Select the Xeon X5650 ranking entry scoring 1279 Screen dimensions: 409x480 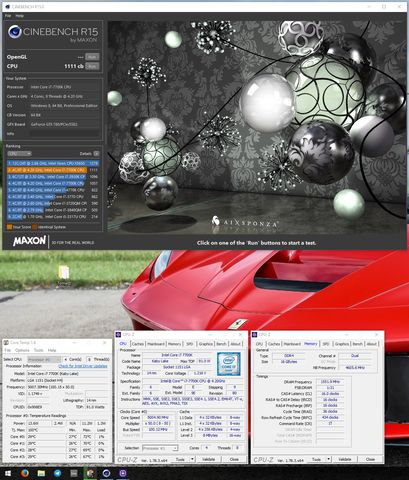pos(53,163)
